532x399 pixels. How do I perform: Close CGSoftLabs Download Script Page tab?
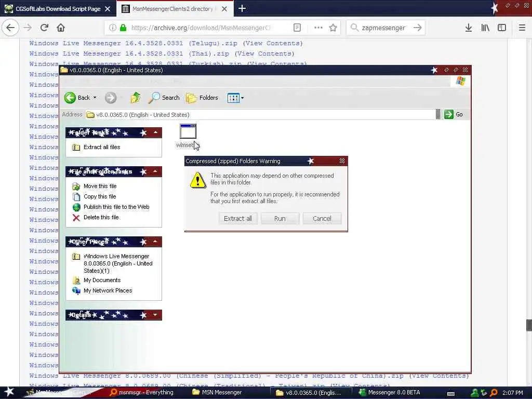pos(108,9)
